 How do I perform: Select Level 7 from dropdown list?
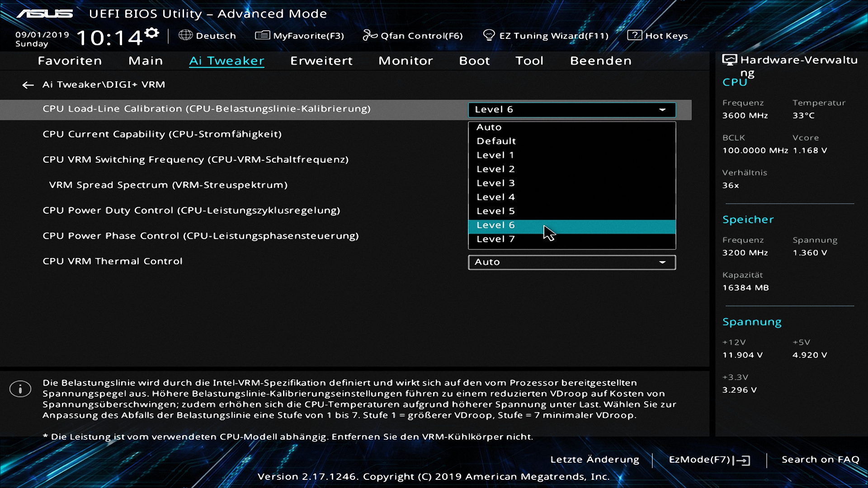tap(495, 239)
